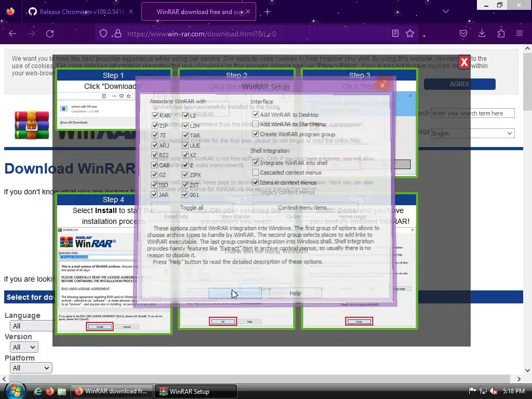Toggle Create WinRAR program group checkbox

(x=256, y=134)
